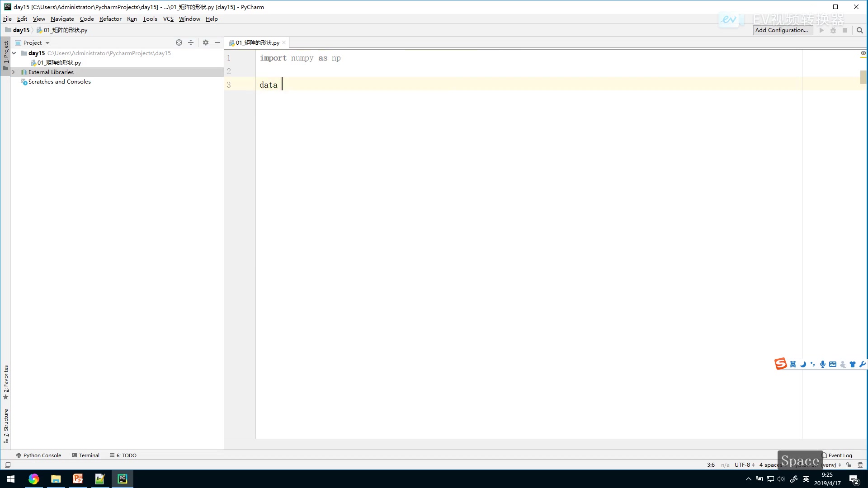Collapse all nodes in the Project panel
Image resolution: width=868 pixels, height=488 pixels.
pos(191,42)
